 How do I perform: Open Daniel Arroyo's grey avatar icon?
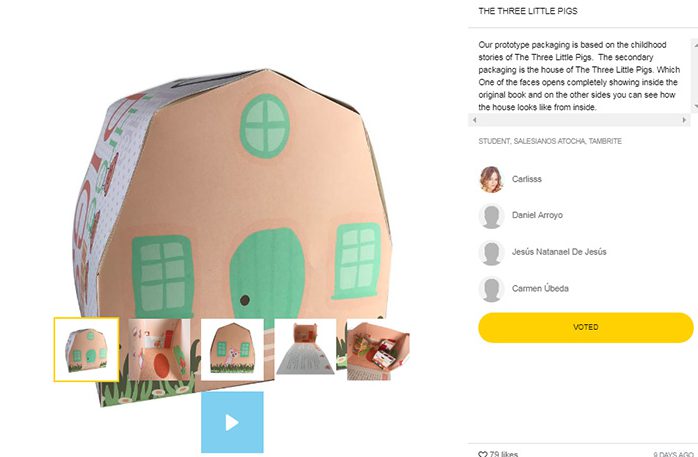491,216
